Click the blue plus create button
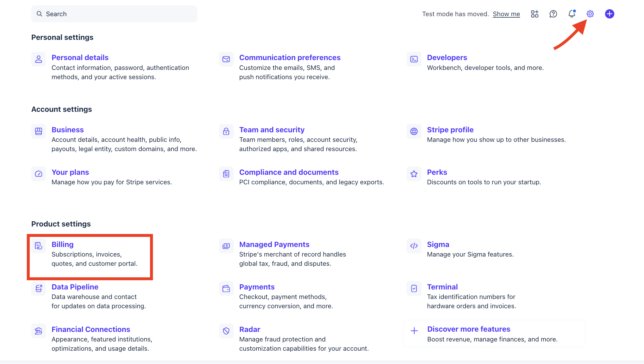 [609, 14]
